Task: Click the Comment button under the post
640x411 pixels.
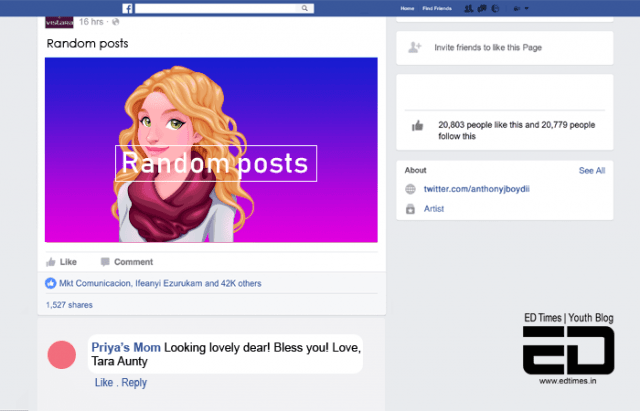Action: 127,262
